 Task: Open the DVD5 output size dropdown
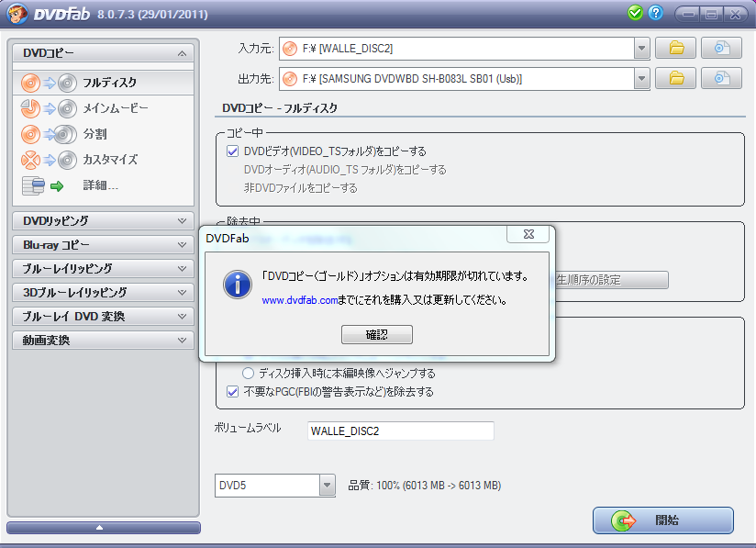coord(327,486)
